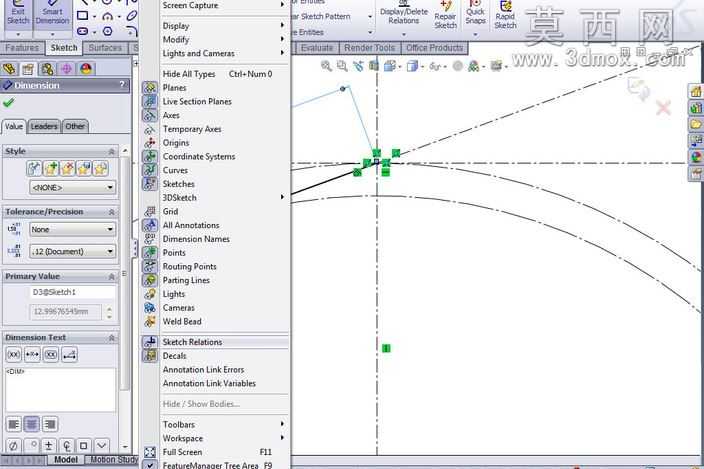Apply default attributes style icon
Image resolution: width=704 pixels, height=469 pixels.
(x=34, y=169)
